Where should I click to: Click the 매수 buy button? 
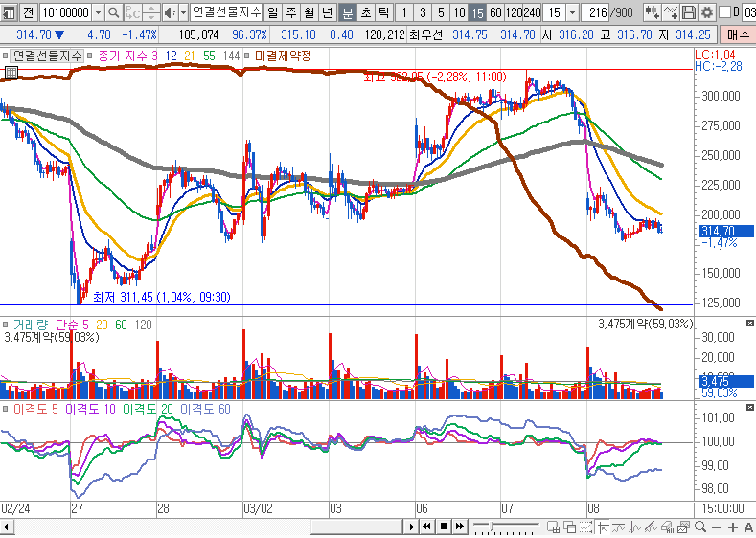pyautogui.click(x=739, y=35)
